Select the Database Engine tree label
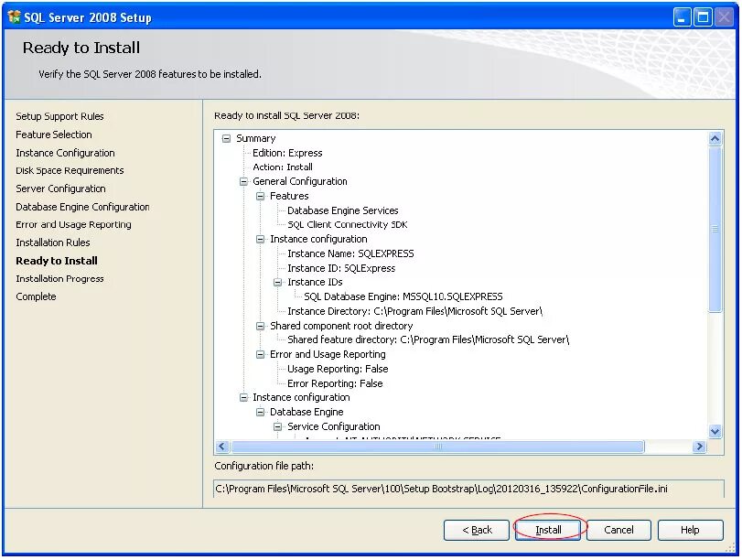This screenshot has height=560, width=742. 306,412
